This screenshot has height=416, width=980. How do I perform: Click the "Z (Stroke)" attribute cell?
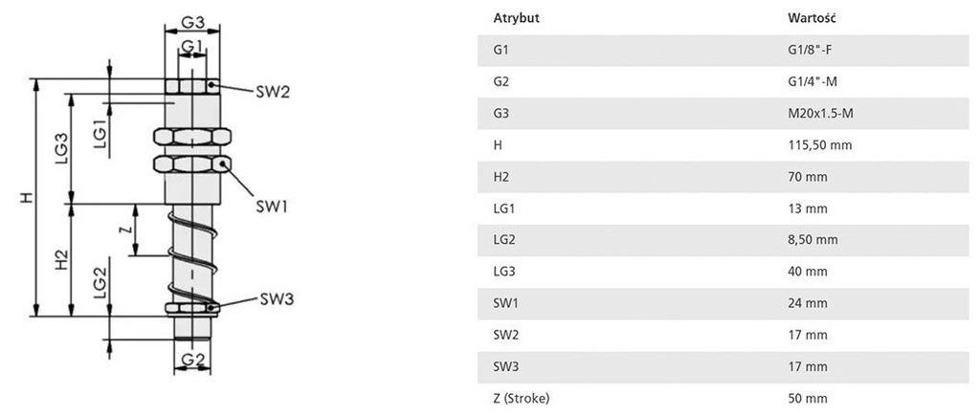point(522,398)
